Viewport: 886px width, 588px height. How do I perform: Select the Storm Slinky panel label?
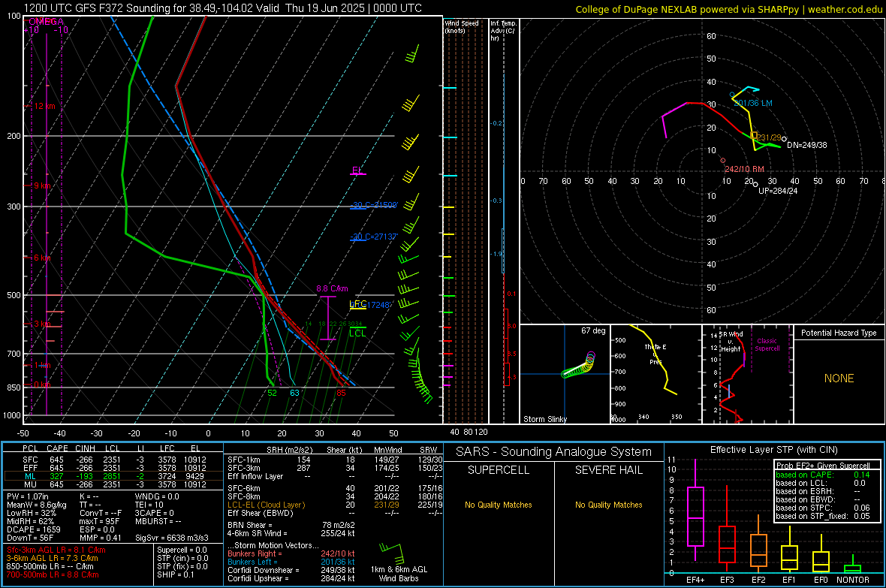[x=544, y=419]
